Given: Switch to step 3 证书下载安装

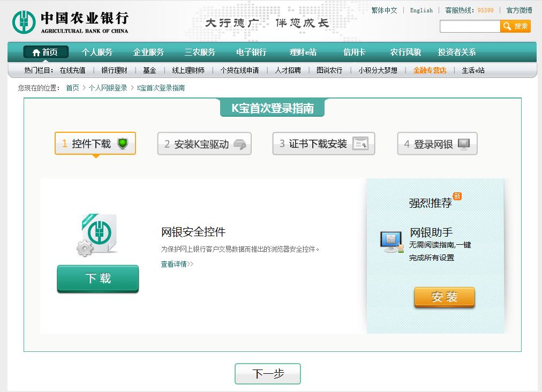Looking at the screenshot, I should 323,144.
